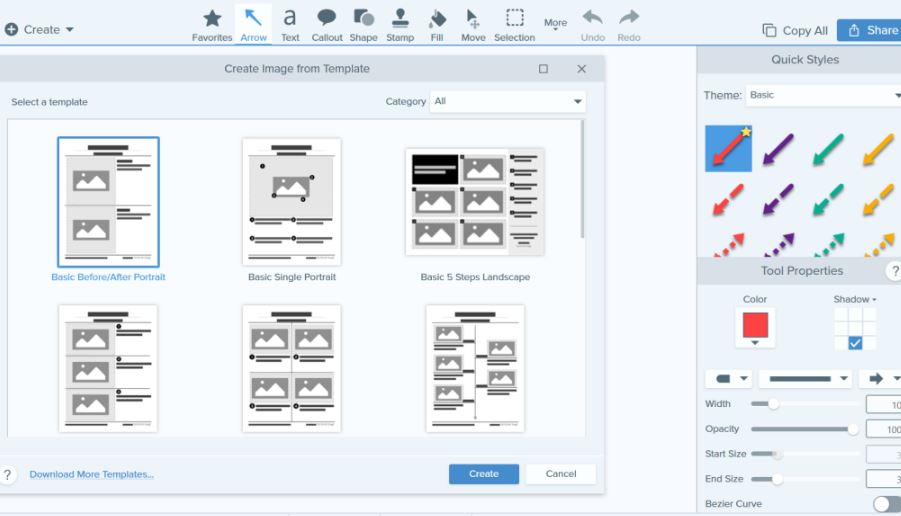Select the Arrow tool
The width and height of the screenshot is (901, 516).
[x=253, y=26]
